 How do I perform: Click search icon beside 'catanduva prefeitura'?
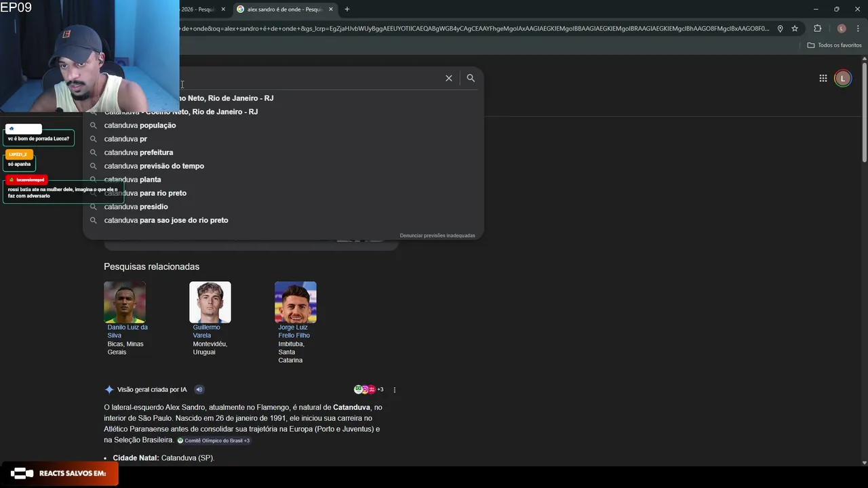coord(94,152)
